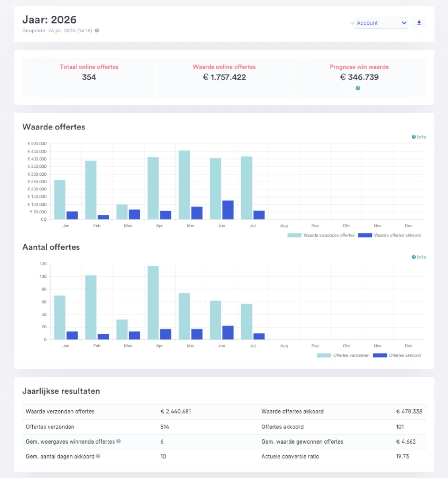This screenshot has height=478, width=448.
Task: Click the Jul akkoord bar in Aantal offertes
Action: (259, 337)
